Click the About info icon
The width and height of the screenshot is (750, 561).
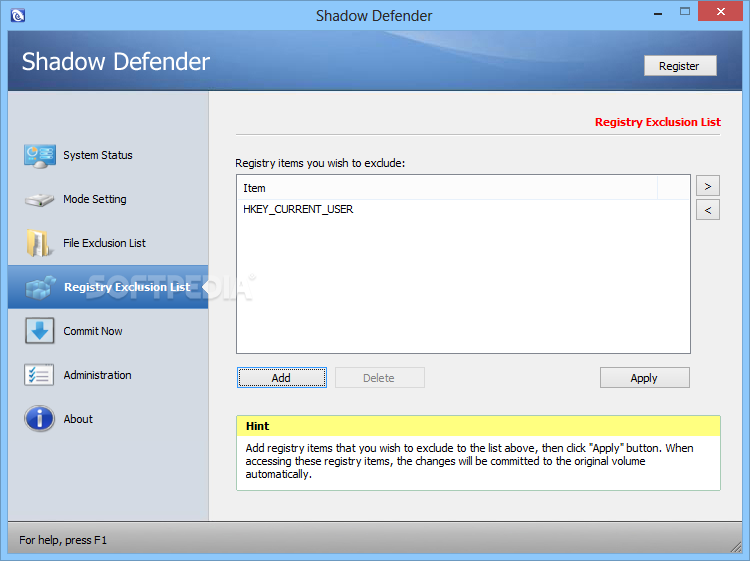click(40, 419)
